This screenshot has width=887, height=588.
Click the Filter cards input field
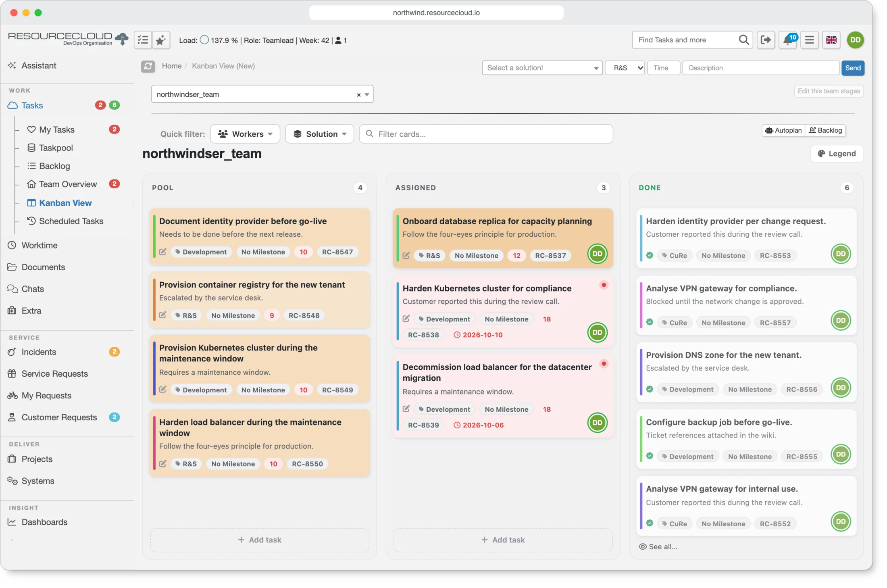tap(486, 134)
